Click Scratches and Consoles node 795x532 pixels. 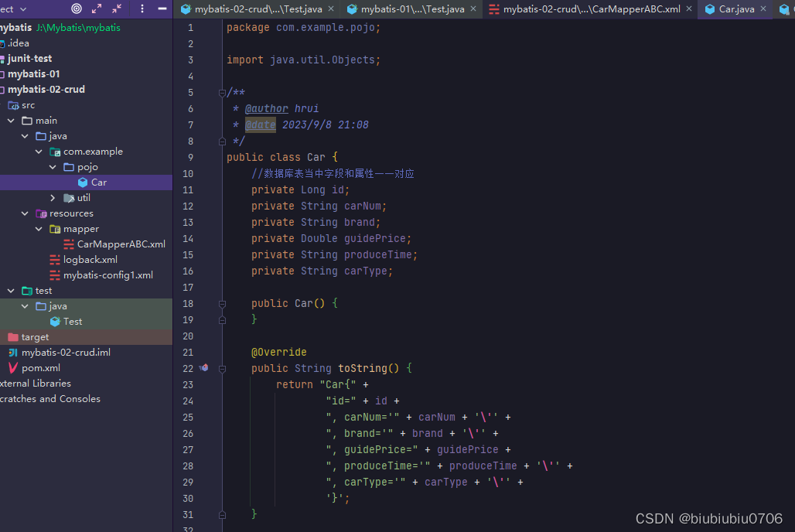coord(49,399)
